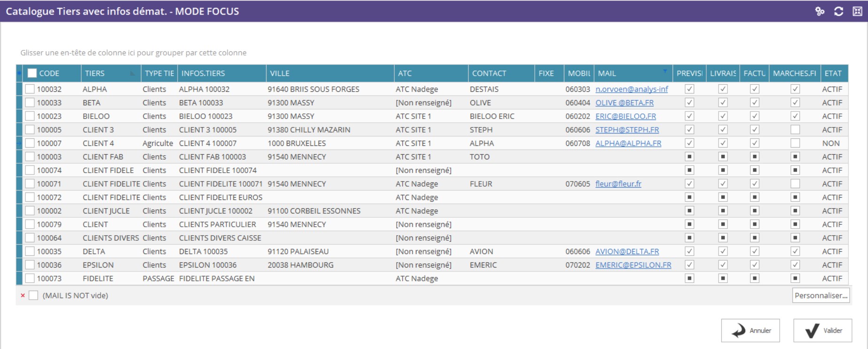Sort by the ATC column header
The height and width of the screenshot is (349, 868).
(x=430, y=73)
